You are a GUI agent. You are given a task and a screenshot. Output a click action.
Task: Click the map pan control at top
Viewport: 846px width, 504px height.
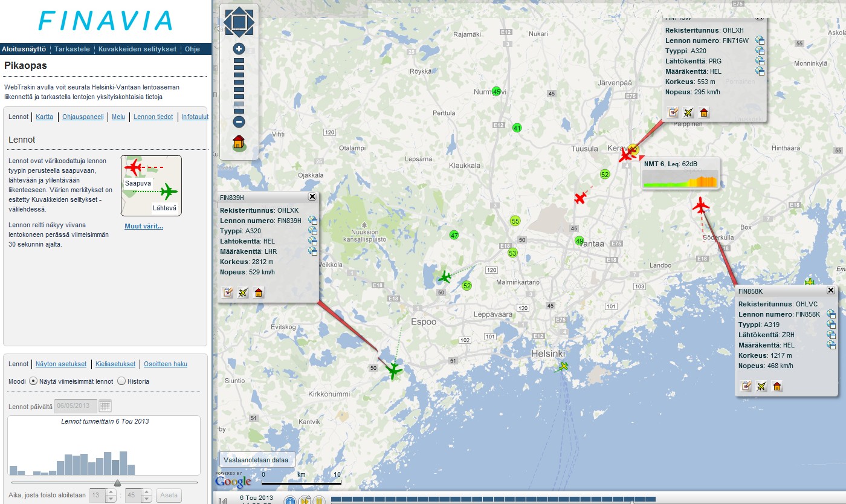point(239,22)
